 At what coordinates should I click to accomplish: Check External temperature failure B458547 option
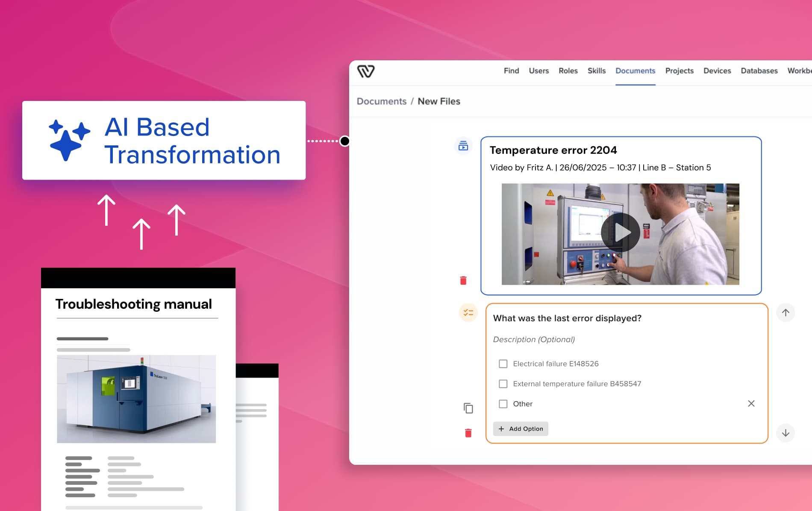point(503,384)
